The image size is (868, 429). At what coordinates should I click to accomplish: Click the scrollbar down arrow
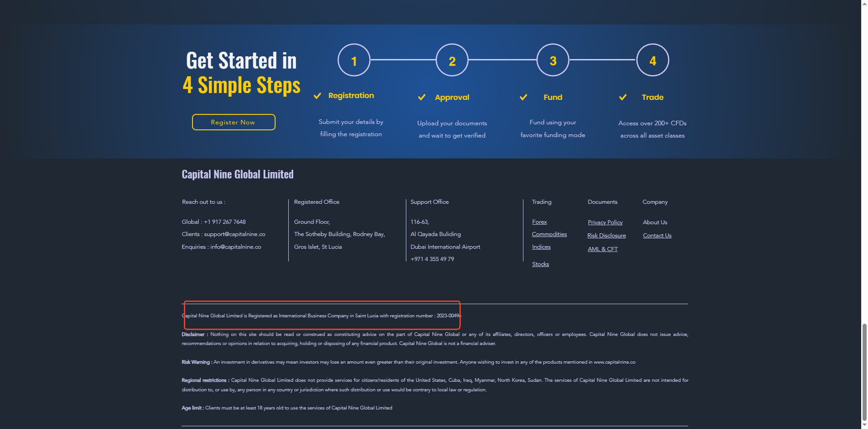864,425
